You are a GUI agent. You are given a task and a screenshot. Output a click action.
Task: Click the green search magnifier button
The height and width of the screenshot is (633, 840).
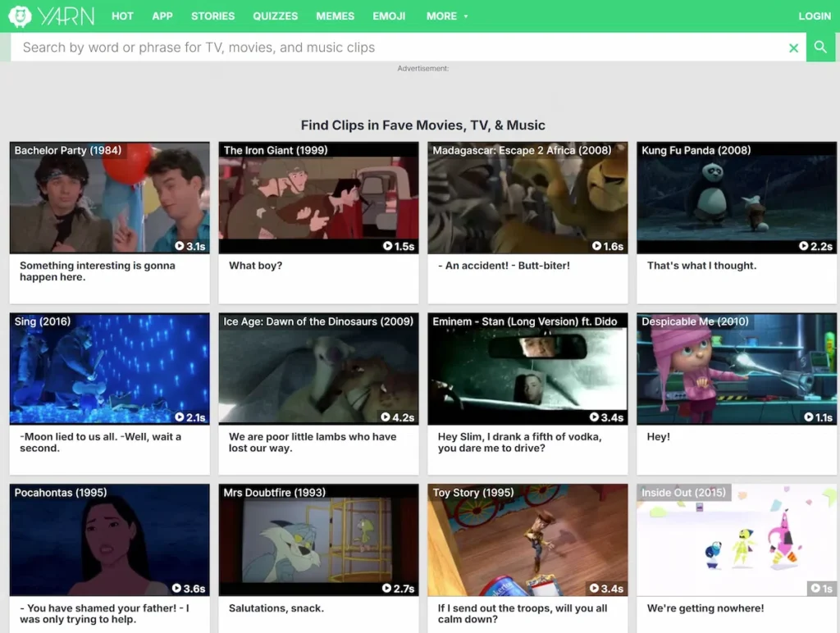[820, 47]
